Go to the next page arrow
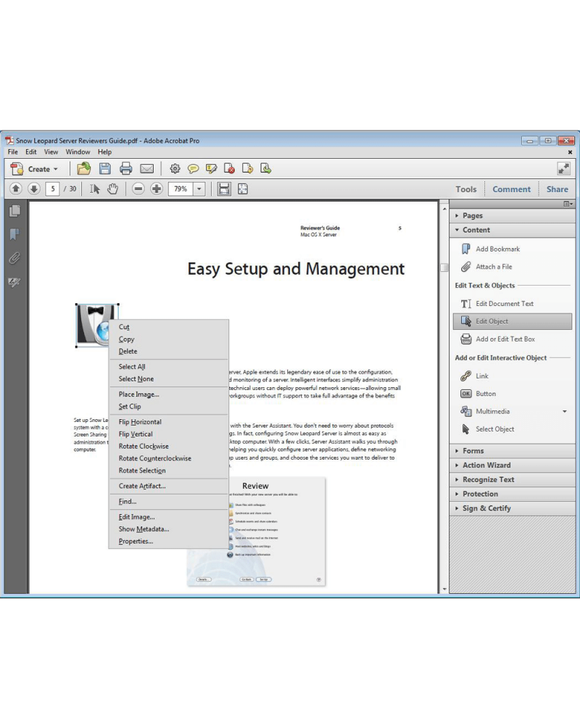 (x=33, y=189)
